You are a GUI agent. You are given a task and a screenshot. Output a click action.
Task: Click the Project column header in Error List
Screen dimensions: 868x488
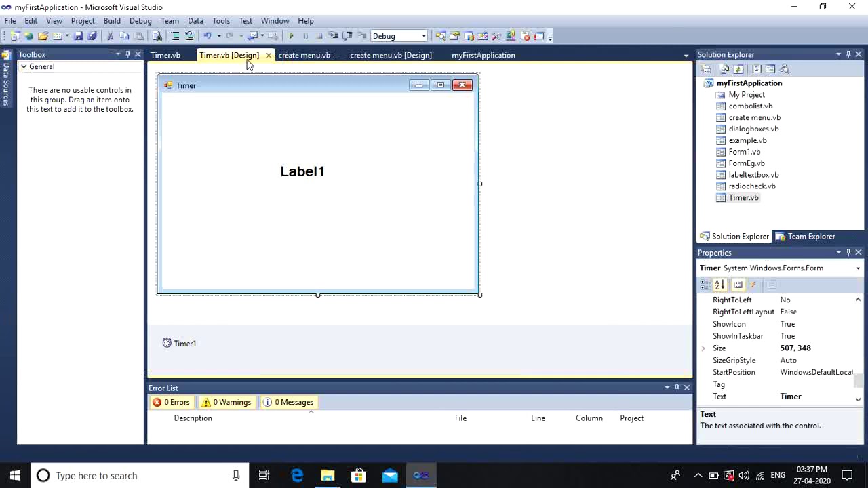coord(631,418)
